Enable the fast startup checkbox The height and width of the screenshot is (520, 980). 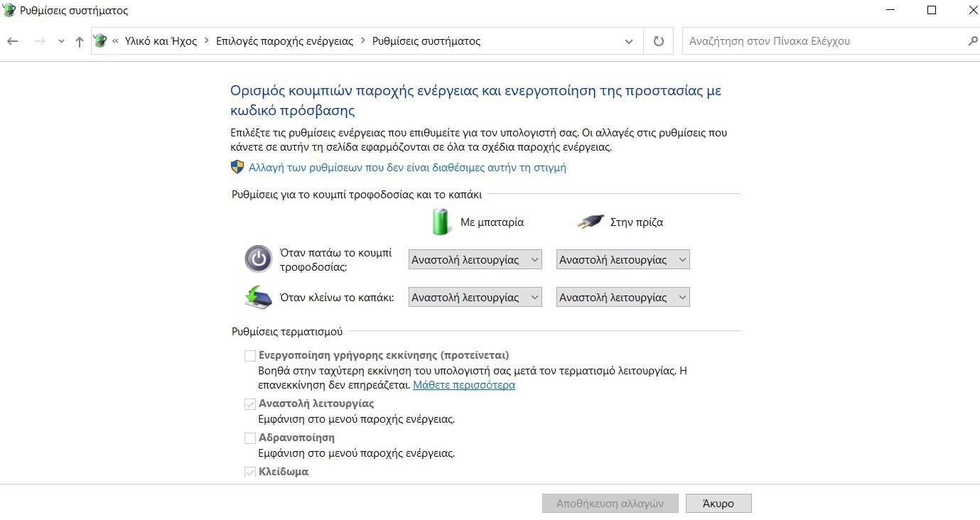point(250,355)
